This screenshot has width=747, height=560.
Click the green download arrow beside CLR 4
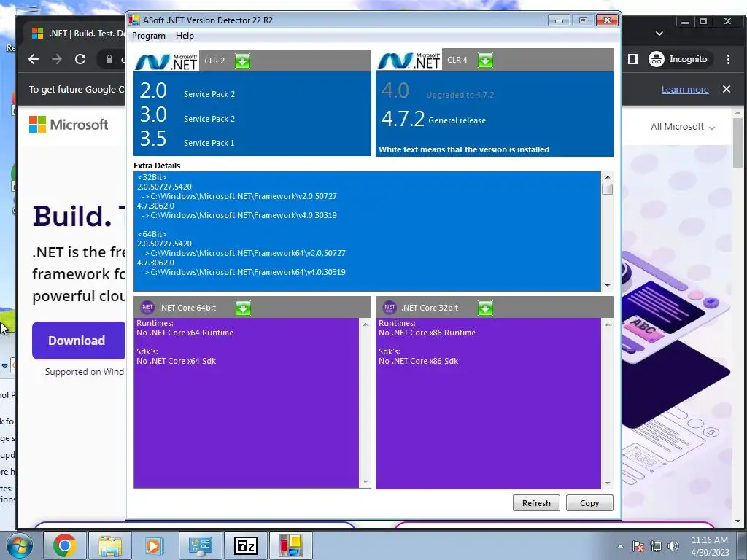[x=485, y=61]
